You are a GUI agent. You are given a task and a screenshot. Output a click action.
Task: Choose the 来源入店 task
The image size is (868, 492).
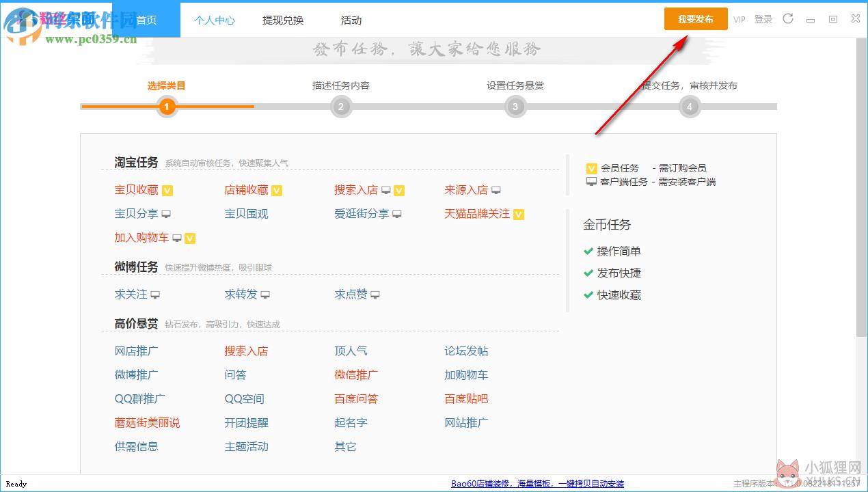point(466,190)
